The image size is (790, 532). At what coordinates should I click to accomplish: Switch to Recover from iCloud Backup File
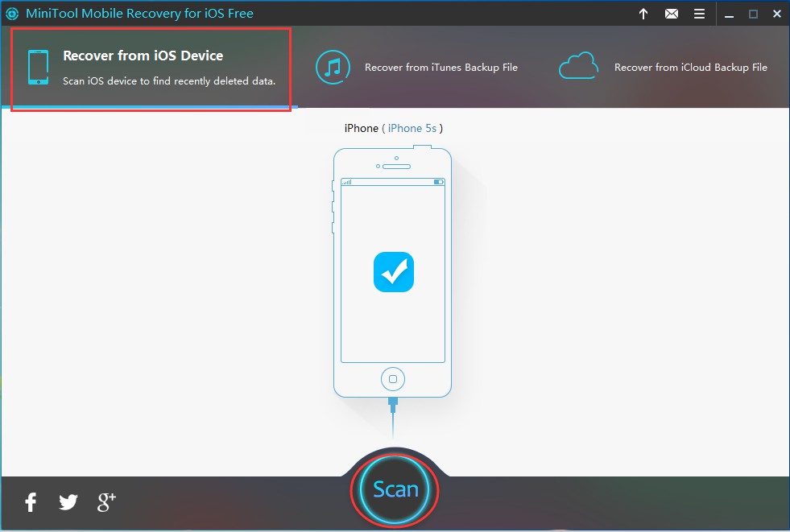pyautogui.click(x=663, y=68)
